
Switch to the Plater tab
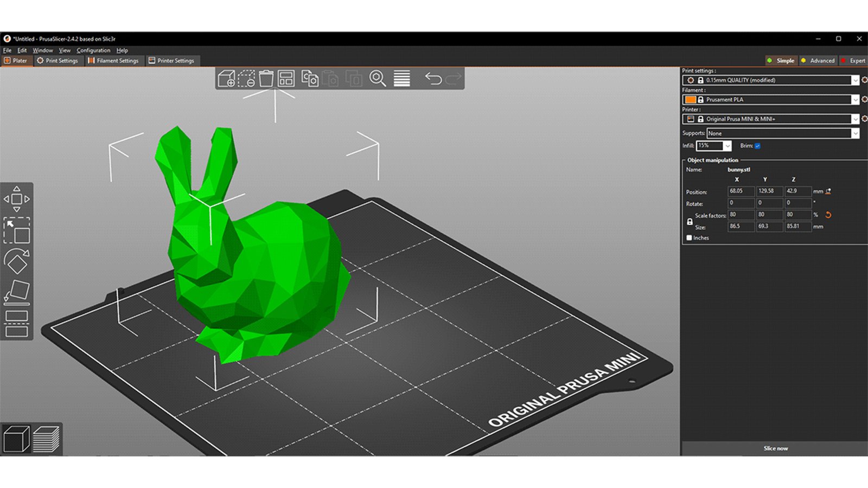16,61
